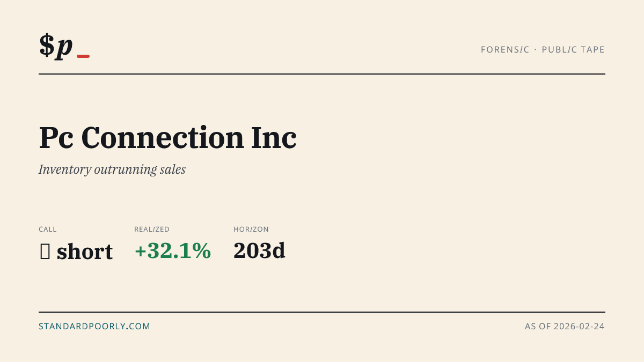This screenshot has height=362, width=644.
Task: Click the CALL field label
Action: tap(48, 230)
